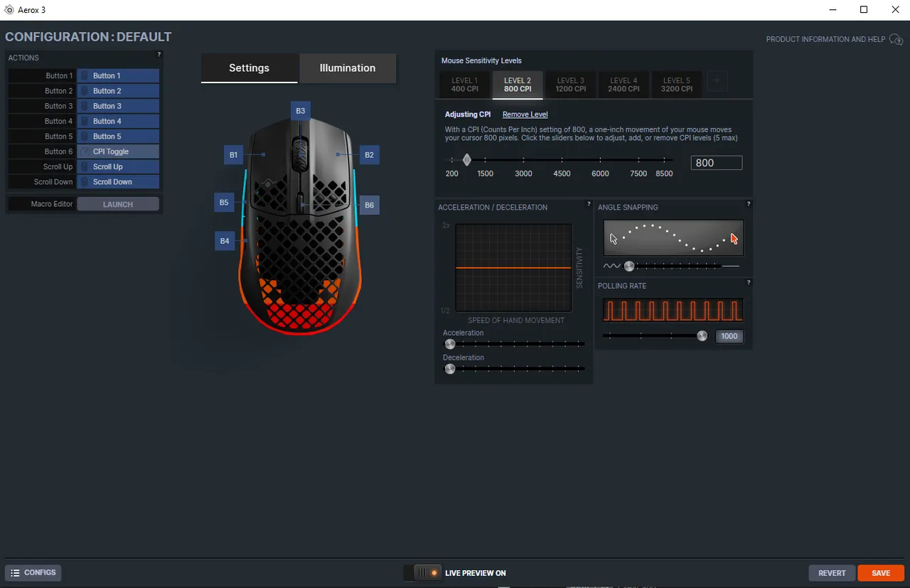The height and width of the screenshot is (588, 910).
Task: Toggle the Live Preview switch
Action: [423, 573]
